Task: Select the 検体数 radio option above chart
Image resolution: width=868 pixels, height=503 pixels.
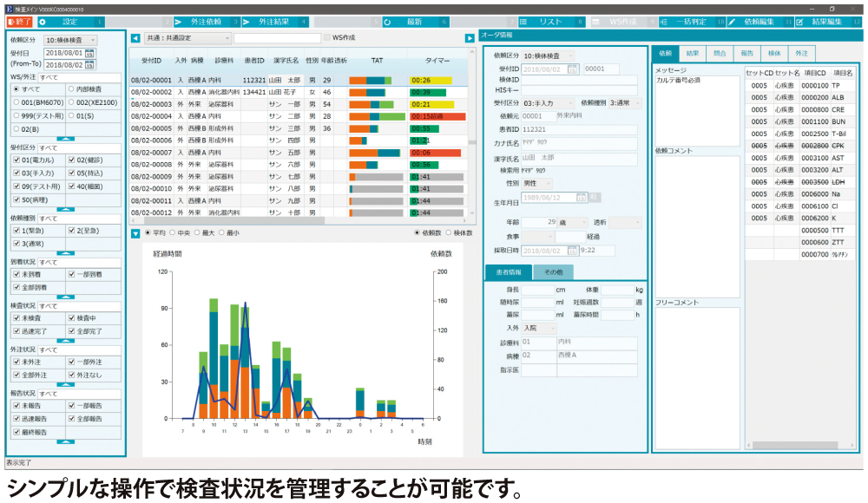Action: [x=449, y=232]
